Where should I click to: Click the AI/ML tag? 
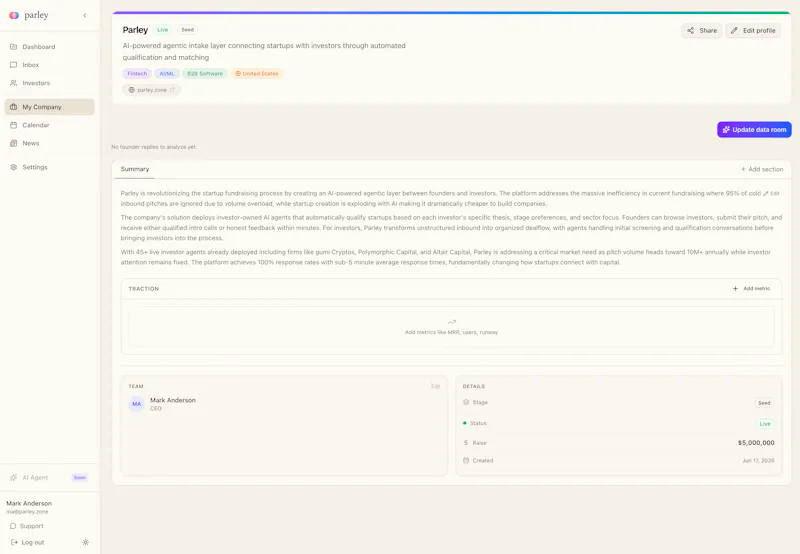(167, 73)
